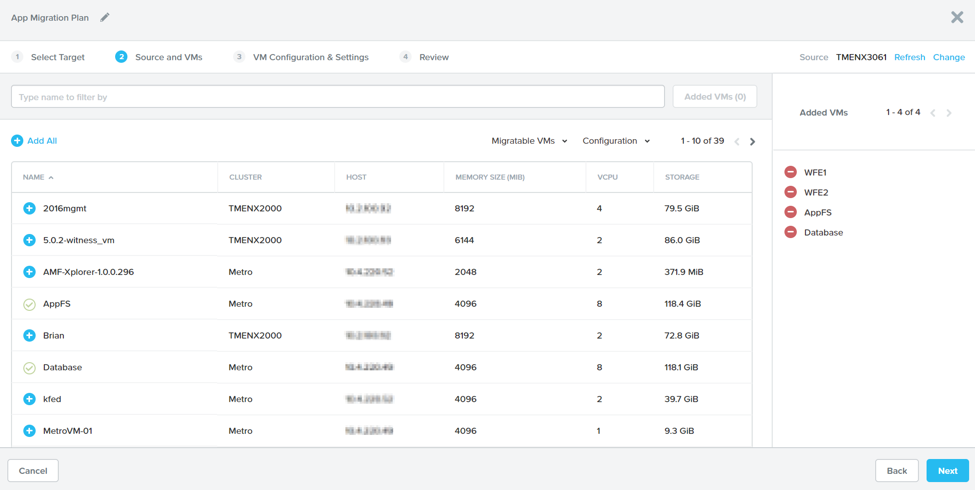
Task: Click the VCPU column header
Action: coord(606,177)
